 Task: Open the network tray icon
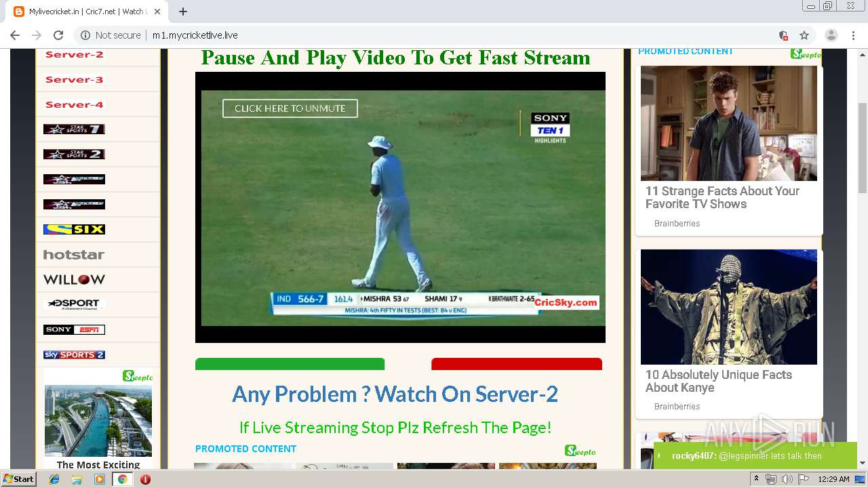coord(771,479)
